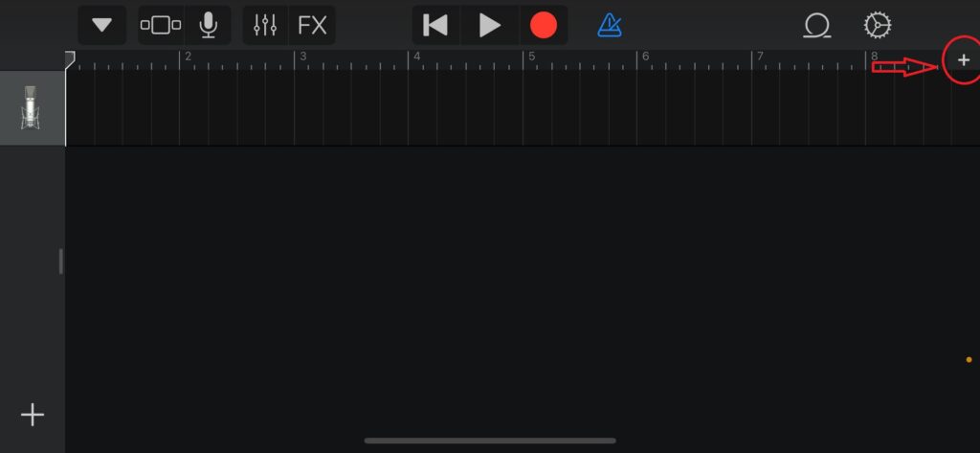Image resolution: width=980 pixels, height=453 pixels.
Task: Add song section with the circled plus button
Action: click(963, 60)
